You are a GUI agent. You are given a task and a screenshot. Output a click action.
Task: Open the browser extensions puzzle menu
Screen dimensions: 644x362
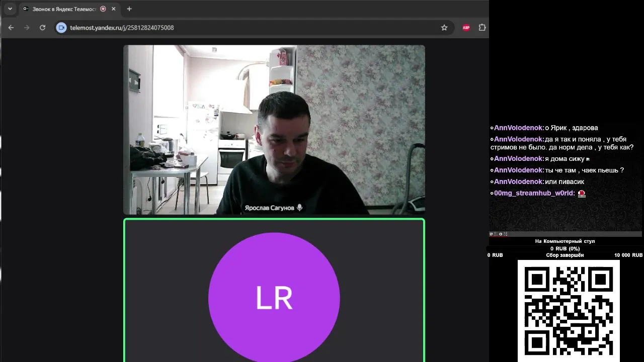[x=482, y=28]
